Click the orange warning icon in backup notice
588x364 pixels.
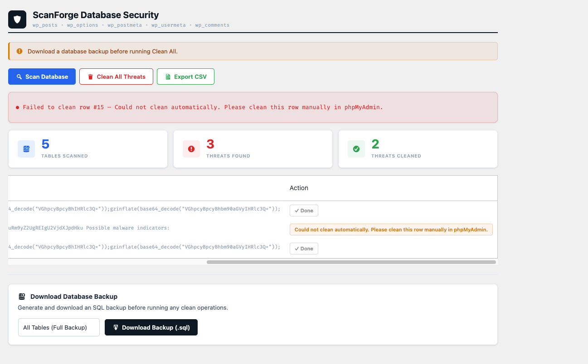19,51
